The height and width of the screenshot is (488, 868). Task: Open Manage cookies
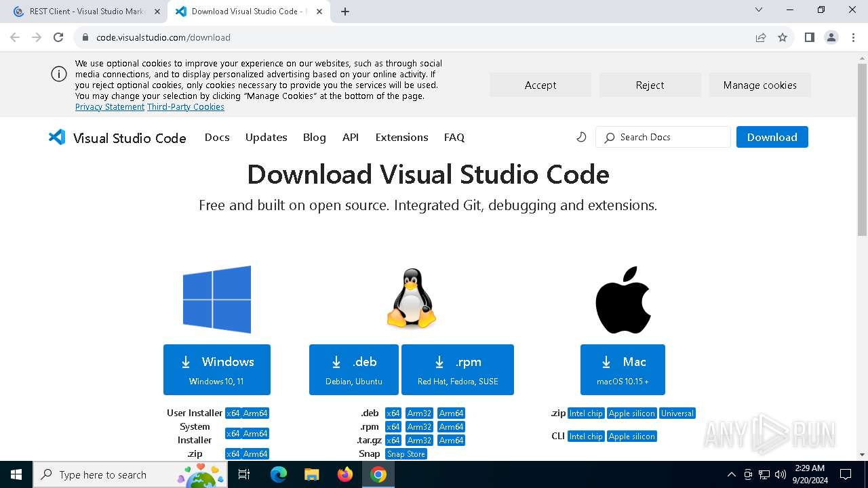click(760, 85)
